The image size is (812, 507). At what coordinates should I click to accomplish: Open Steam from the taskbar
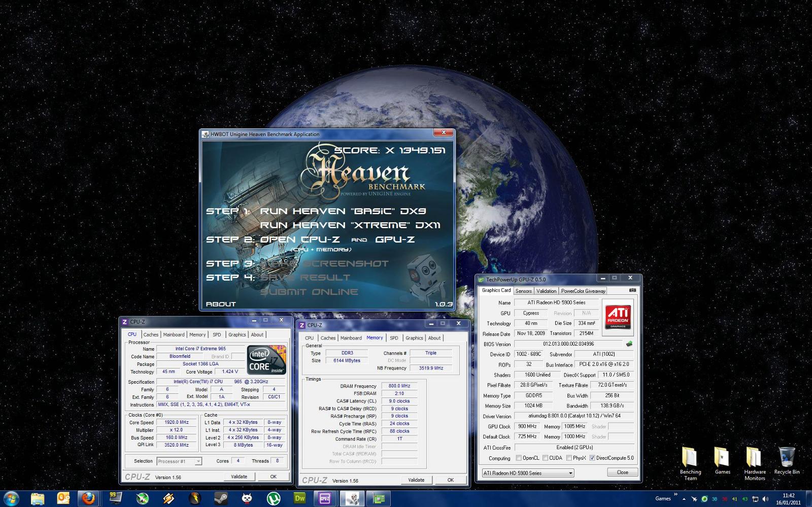tap(221, 498)
